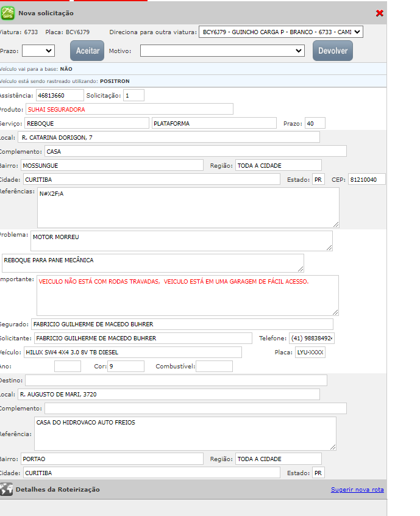420x516 pixels.
Task: Click the origin Cidade field beside CEP
Action: click(x=152, y=179)
